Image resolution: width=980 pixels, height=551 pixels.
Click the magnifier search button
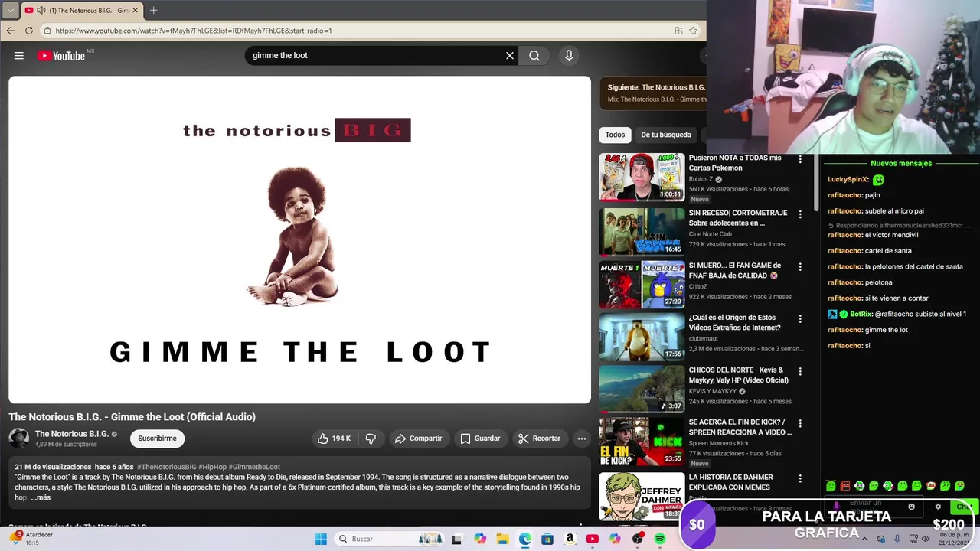pyautogui.click(x=534, y=55)
